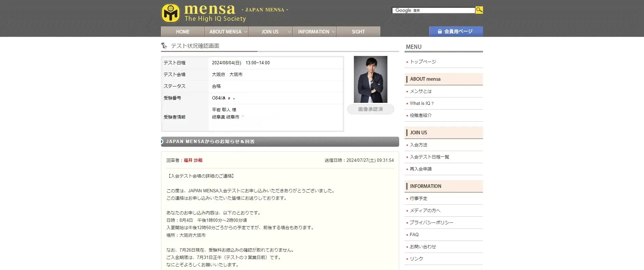Open the メンサとは link
644x270 pixels.
(x=421, y=91)
